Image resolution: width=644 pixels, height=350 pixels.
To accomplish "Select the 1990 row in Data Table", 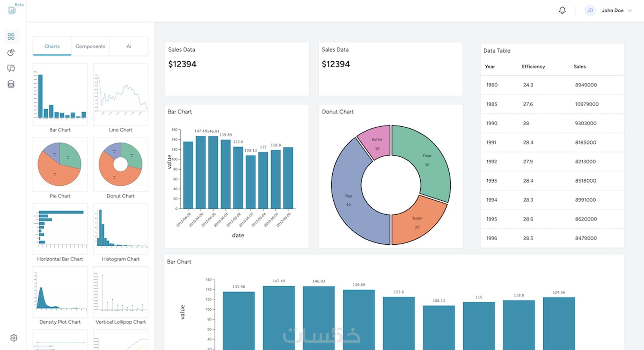I will (552, 123).
